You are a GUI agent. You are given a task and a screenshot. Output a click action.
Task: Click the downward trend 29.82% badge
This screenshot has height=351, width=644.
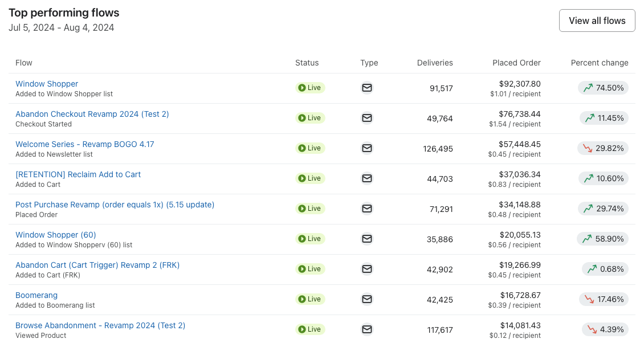(603, 148)
